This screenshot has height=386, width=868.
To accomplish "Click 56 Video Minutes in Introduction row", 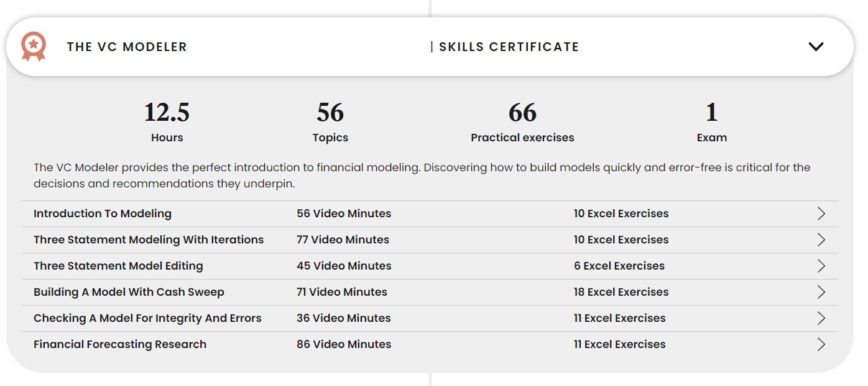I will click(x=344, y=214).
